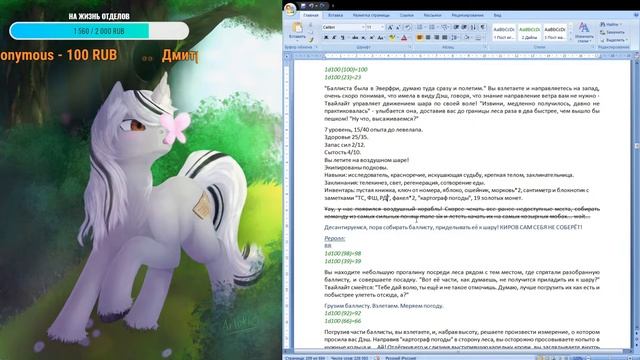Open the paragraph borders options
Viewport: 640px width, 360px height.
pyautogui.click(x=478, y=38)
